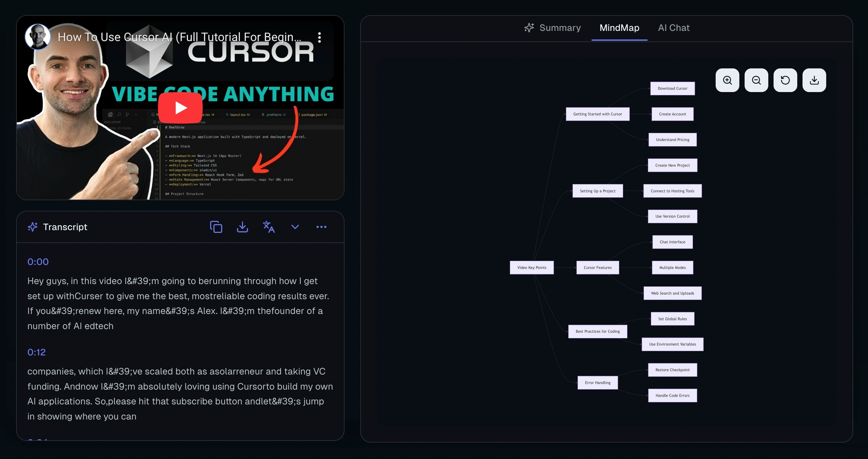Zoom in on the mind map

coord(728,80)
